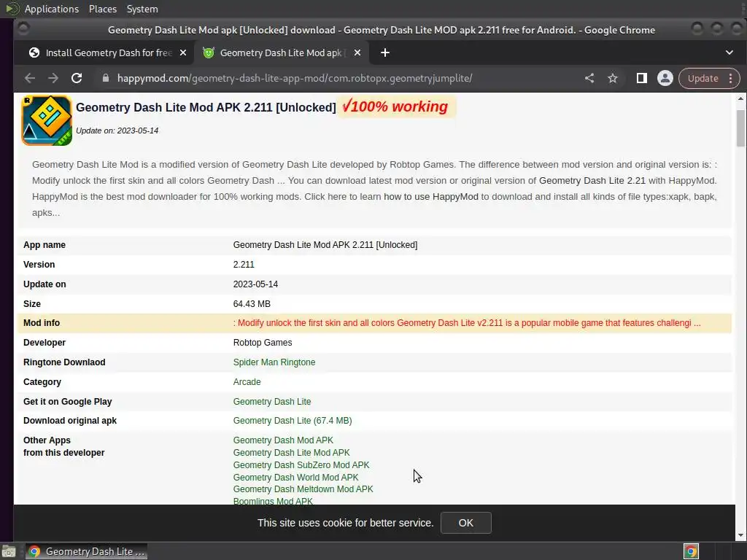Go back to the previous page
The width and height of the screenshot is (747, 560).
(30, 79)
